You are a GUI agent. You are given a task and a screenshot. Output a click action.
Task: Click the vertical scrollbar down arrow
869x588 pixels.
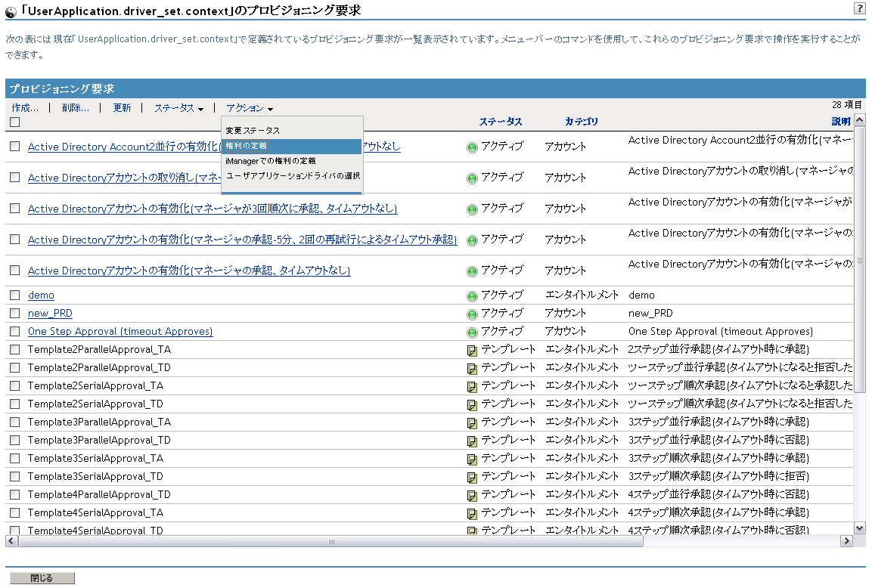coord(860,528)
